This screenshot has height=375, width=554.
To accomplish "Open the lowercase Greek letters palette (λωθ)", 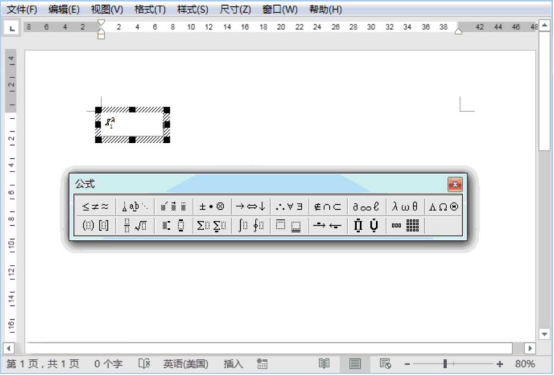I will click(405, 206).
